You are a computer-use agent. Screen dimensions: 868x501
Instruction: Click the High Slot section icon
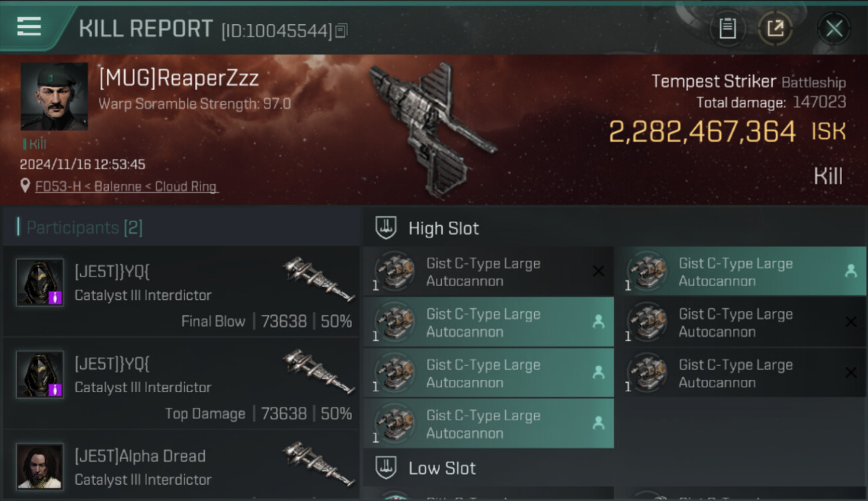(x=387, y=228)
